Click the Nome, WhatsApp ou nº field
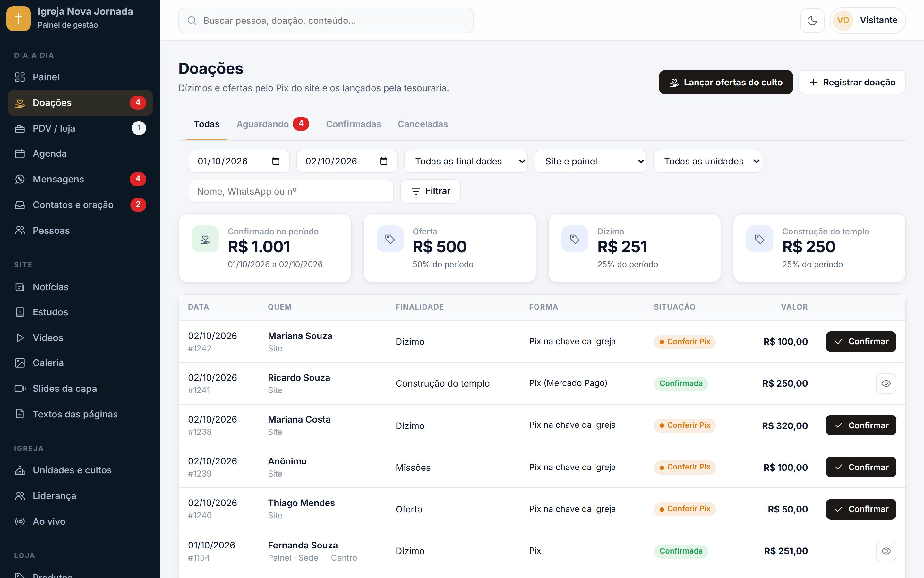Viewport: 924px width, 578px height. pyautogui.click(x=291, y=191)
